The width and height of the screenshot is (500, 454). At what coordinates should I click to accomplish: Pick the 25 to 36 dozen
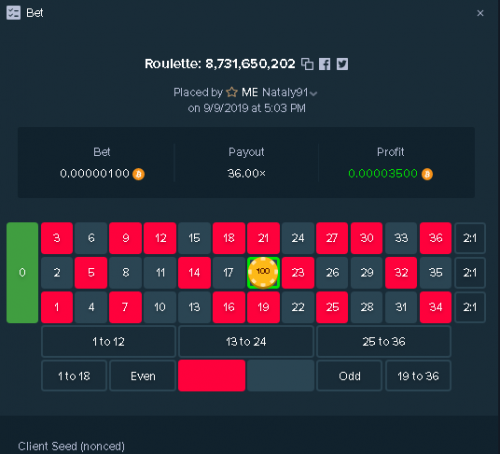click(384, 342)
